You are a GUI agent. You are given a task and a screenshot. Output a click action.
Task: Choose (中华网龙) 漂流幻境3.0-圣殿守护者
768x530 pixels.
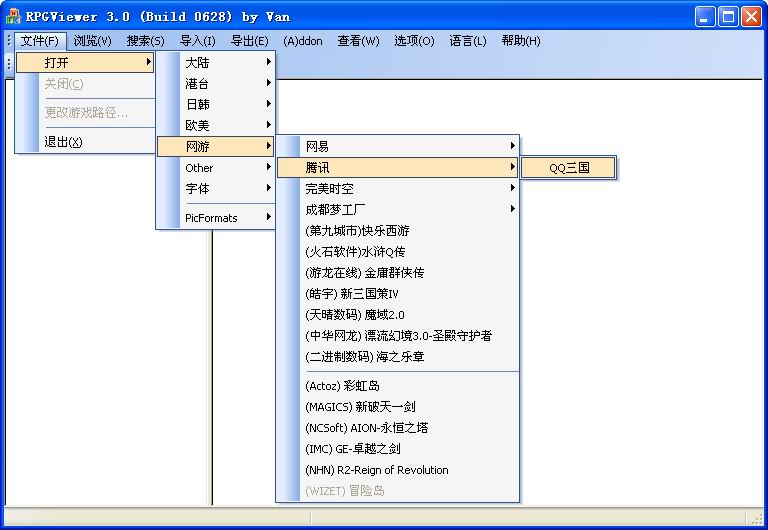[397, 336]
